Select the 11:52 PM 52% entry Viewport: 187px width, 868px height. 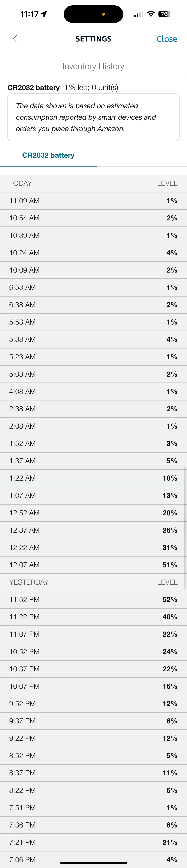click(x=93, y=599)
